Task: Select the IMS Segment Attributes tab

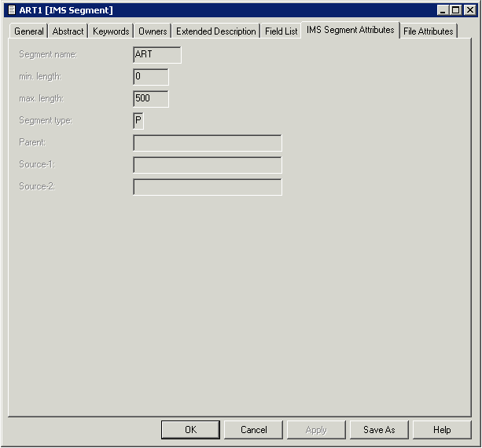Action: tap(351, 30)
